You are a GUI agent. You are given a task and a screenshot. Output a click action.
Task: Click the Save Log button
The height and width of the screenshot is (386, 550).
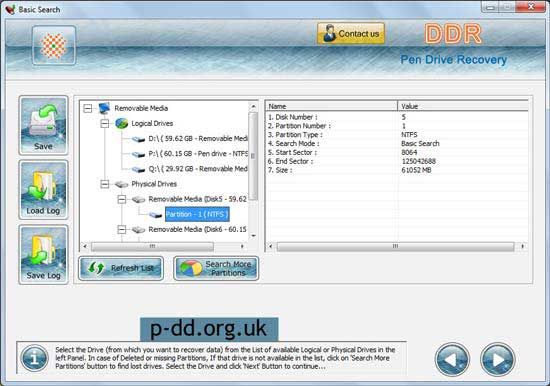tap(43, 254)
